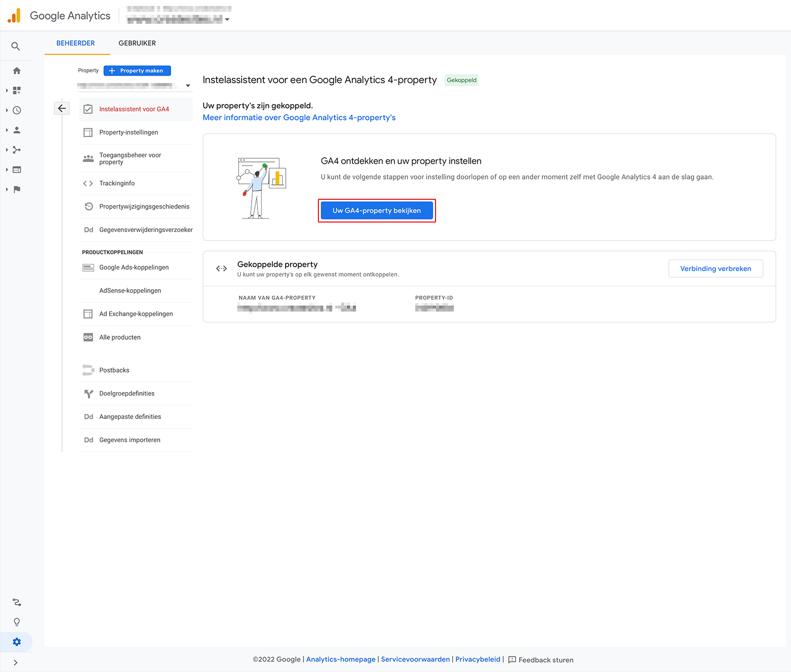Screen dimensions: 791x672
Task: Expand the left navigation chevron at bottom
Action: click(x=16, y=663)
